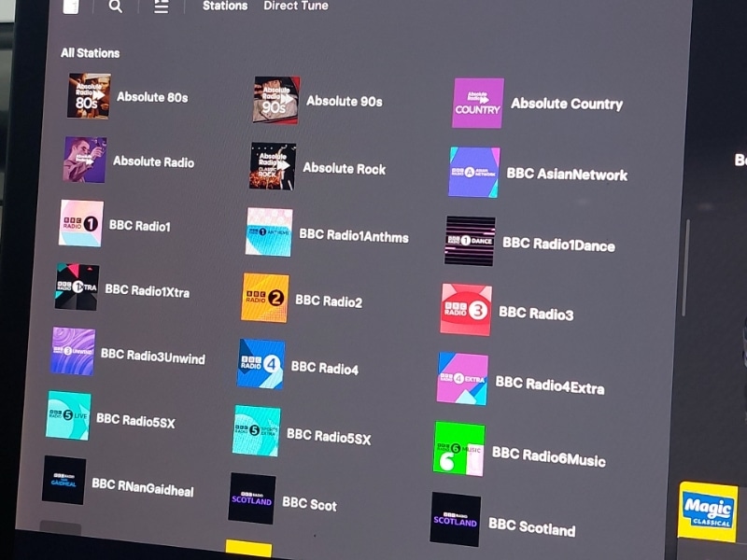The width and height of the screenshot is (747, 560).
Task: Open the Magic Classical thumbnail
Action: pyautogui.click(x=708, y=511)
